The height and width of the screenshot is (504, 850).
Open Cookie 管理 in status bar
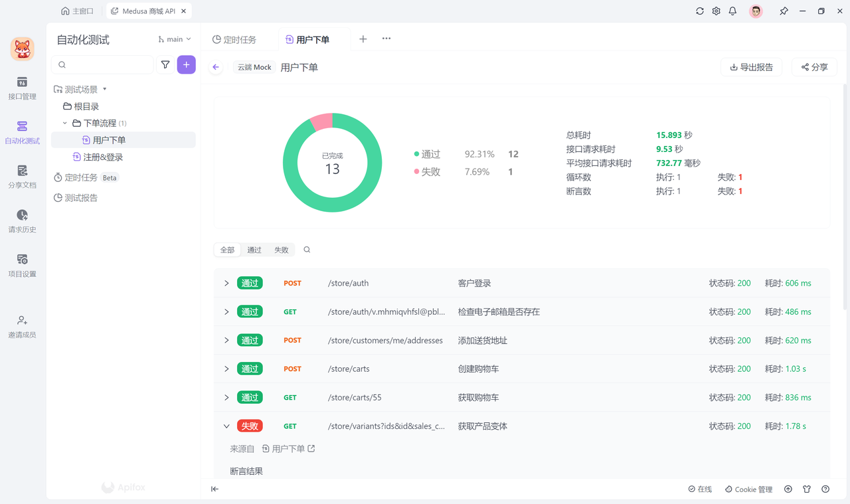click(748, 489)
